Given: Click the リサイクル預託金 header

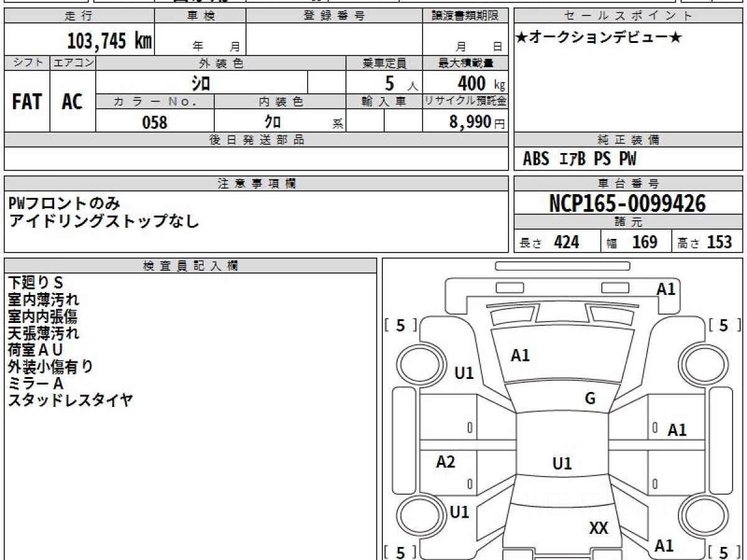Looking at the screenshot, I should point(465,101).
